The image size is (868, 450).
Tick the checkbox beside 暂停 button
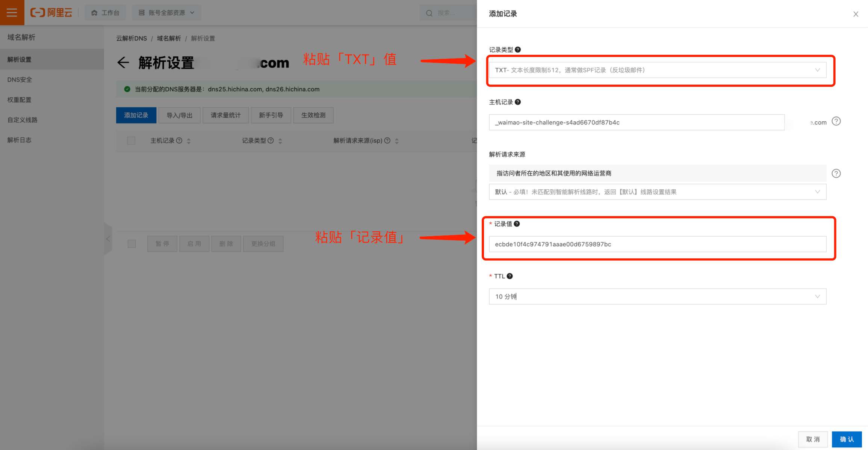pyautogui.click(x=132, y=244)
